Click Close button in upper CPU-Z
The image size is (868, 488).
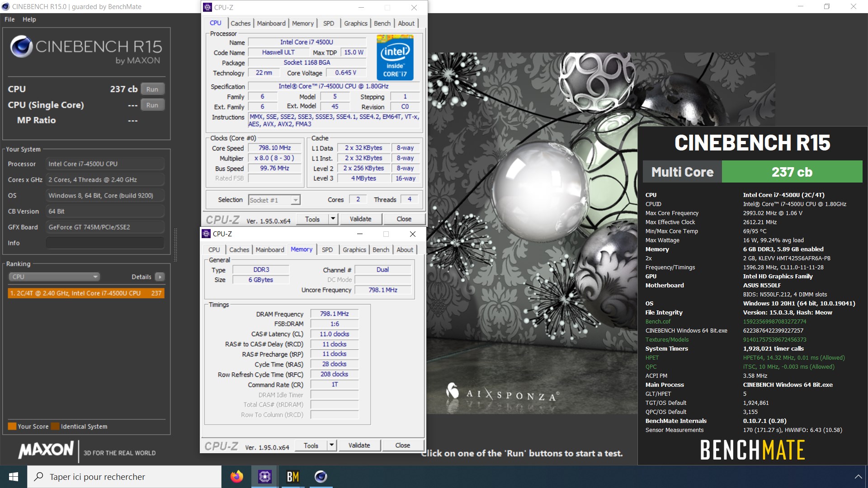(404, 219)
